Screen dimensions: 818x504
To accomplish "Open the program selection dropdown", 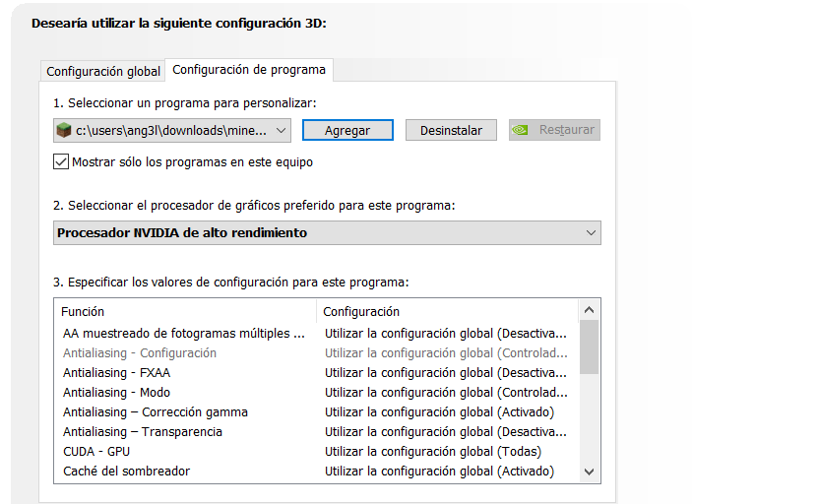I will tap(172, 131).
